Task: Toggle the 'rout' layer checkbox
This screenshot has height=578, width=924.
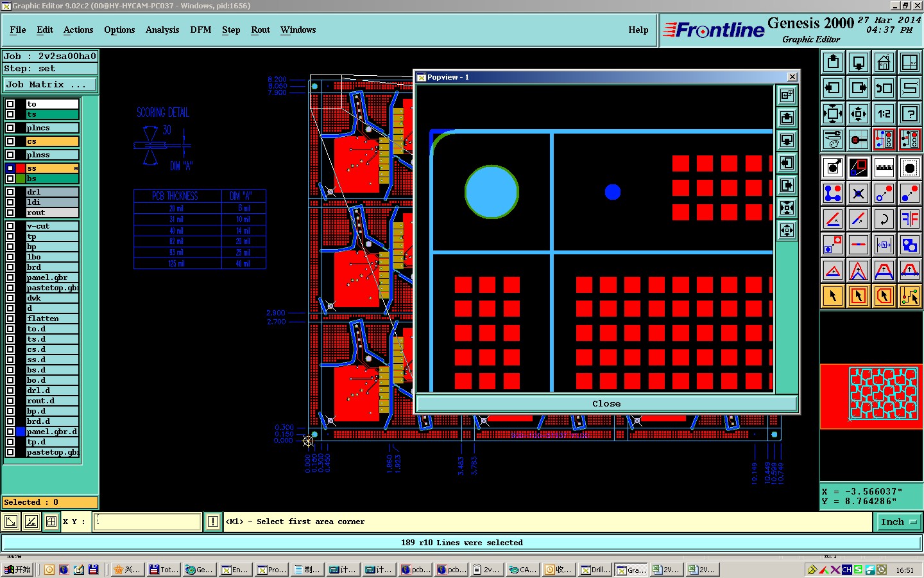Action: 10,213
